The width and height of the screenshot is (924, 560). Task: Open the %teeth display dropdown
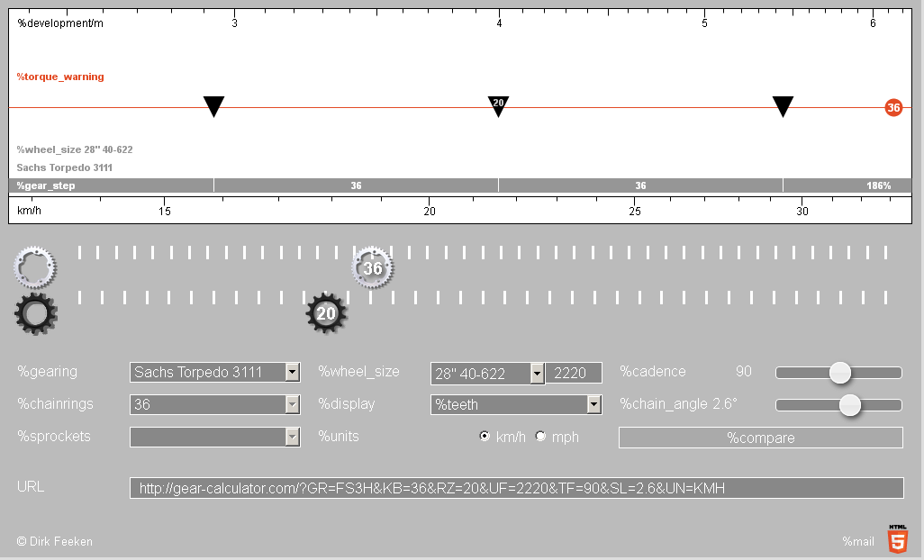coord(515,405)
